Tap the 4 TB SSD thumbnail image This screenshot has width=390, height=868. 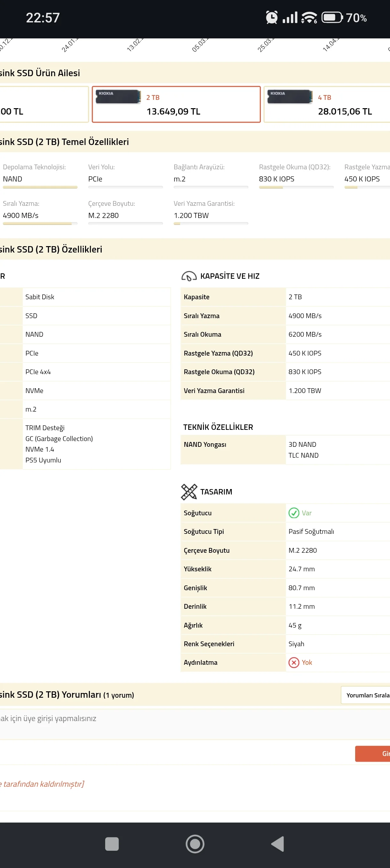click(290, 97)
